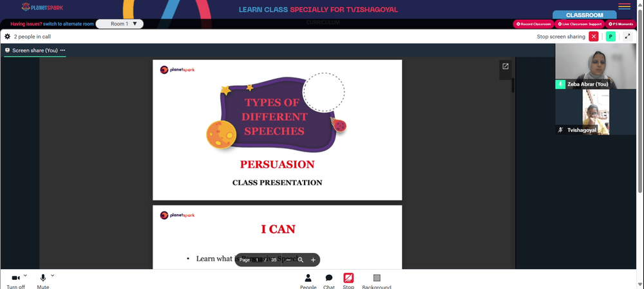Click the I CAN heading on second slide
This screenshot has width=644, height=289.
(x=278, y=229)
